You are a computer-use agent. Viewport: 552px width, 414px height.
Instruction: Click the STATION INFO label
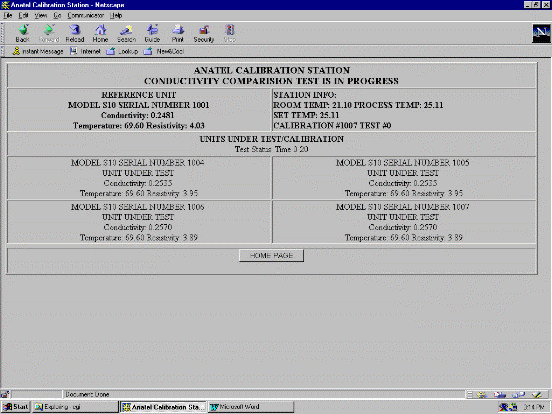(305, 95)
